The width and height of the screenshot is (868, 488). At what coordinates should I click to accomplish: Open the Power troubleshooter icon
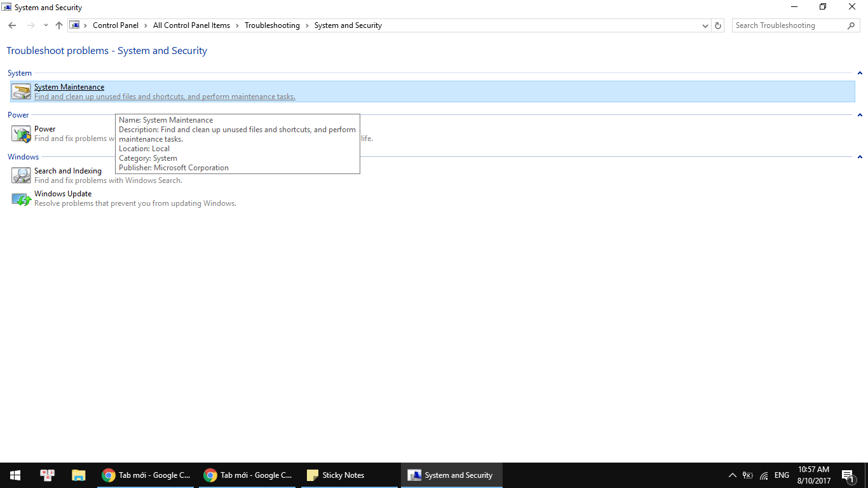pyautogui.click(x=21, y=133)
